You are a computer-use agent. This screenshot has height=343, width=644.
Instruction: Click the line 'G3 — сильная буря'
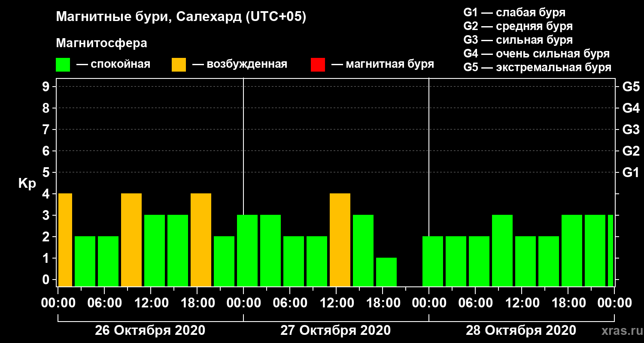click(518, 40)
